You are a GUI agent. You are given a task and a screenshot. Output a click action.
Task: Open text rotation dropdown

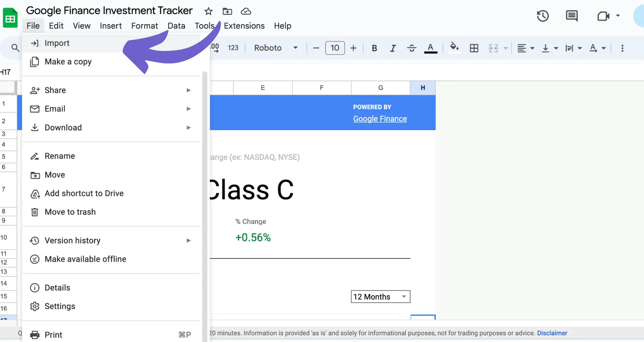click(x=597, y=48)
